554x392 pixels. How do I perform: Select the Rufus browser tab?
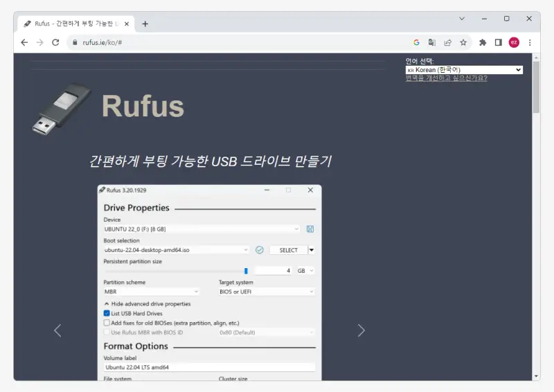(x=76, y=24)
